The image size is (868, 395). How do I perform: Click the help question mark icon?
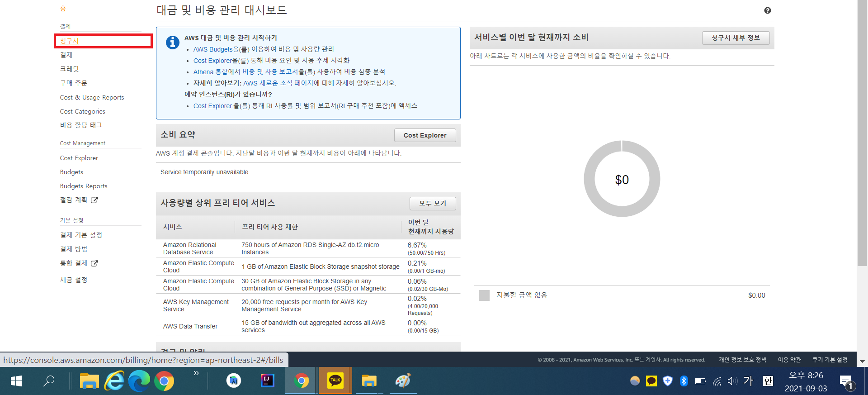pyautogui.click(x=768, y=10)
